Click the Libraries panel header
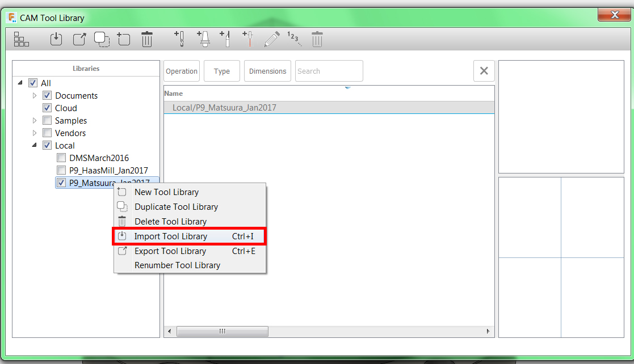Screen dimensions: 634x364 (86, 68)
